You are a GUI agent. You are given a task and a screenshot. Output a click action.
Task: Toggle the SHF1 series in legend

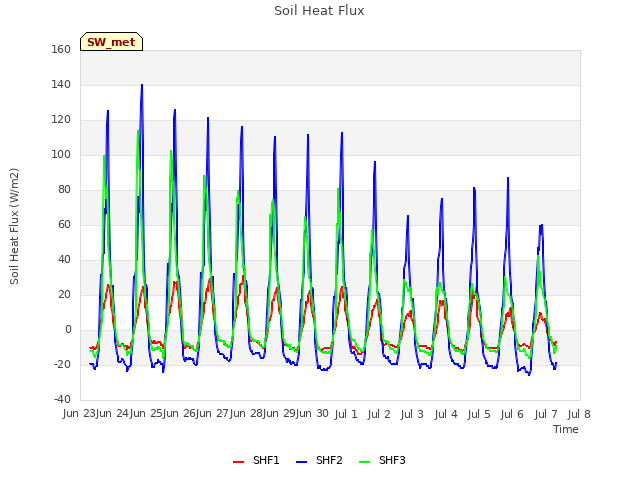(x=256, y=460)
